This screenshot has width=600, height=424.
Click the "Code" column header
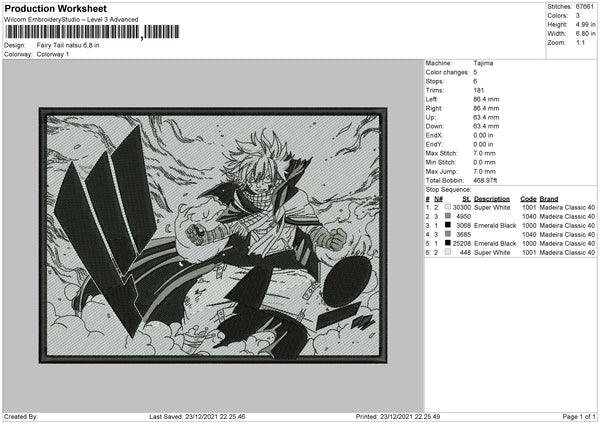point(528,199)
